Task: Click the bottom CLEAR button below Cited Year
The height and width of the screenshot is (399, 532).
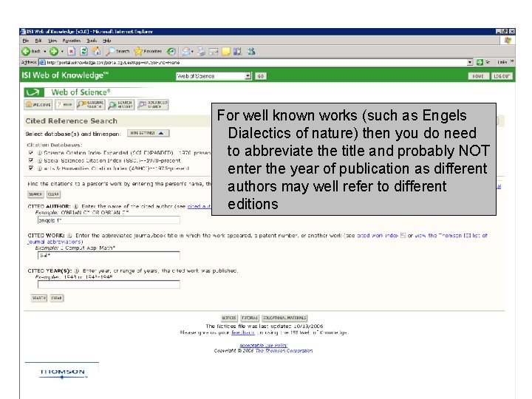Action: pos(57,298)
